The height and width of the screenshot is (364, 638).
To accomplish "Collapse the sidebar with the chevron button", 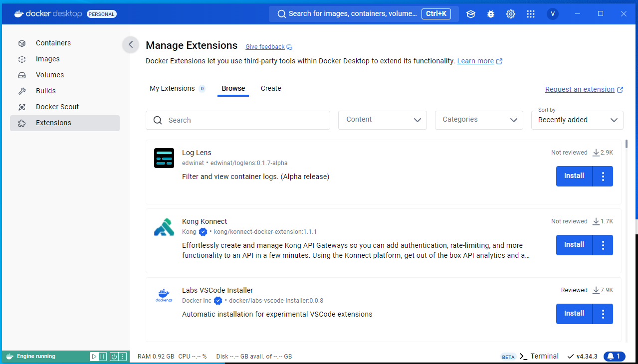I will pyautogui.click(x=130, y=44).
